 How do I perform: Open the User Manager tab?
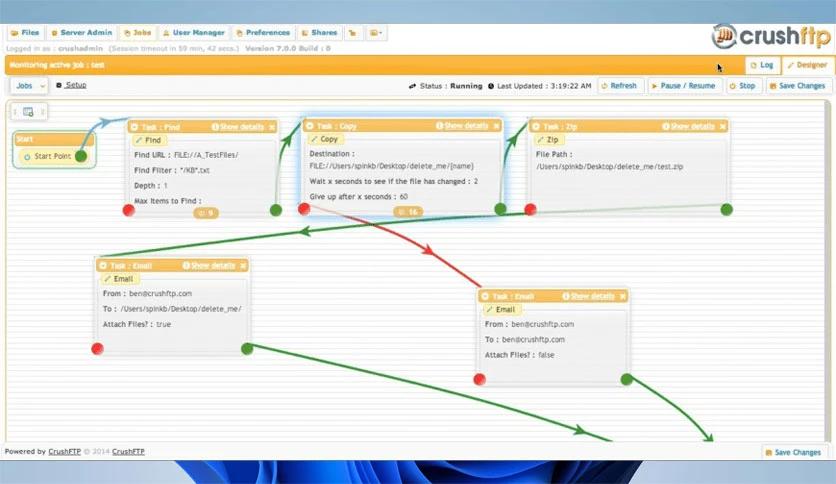coord(194,33)
